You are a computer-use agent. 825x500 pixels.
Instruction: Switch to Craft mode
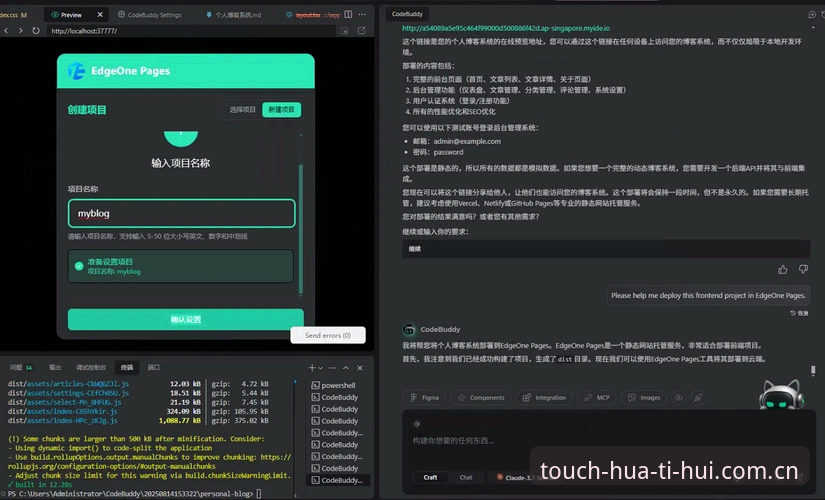(430, 477)
